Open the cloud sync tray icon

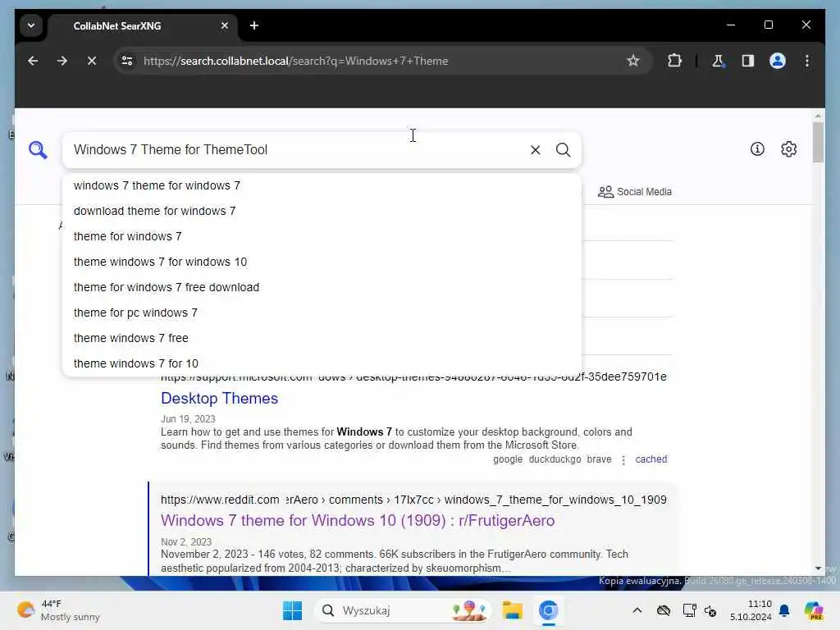coord(663,610)
